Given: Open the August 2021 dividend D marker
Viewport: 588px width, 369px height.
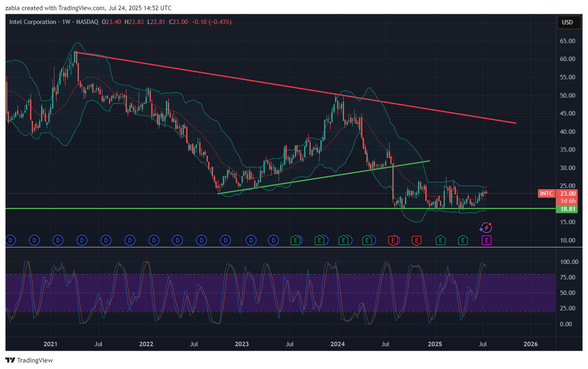Looking at the screenshot, I should pos(106,240).
